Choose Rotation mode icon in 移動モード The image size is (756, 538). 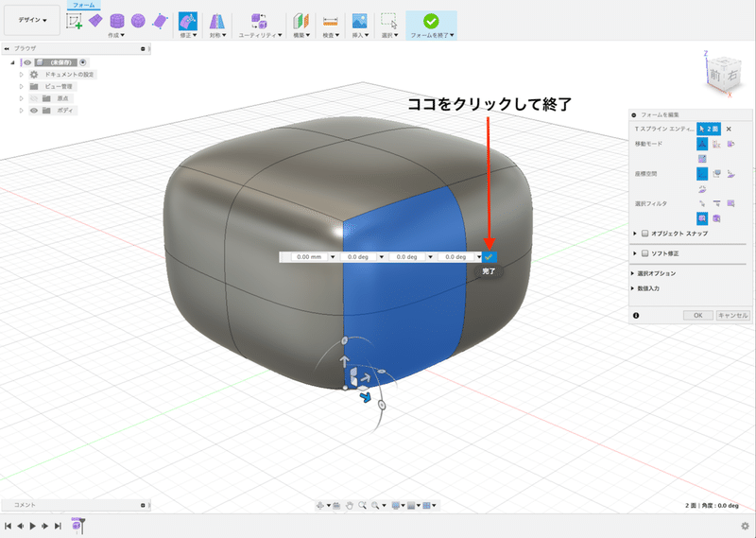(x=730, y=144)
